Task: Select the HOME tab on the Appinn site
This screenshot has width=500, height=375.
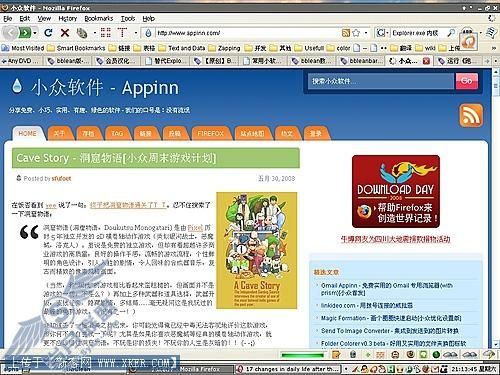Action: click(x=27, y=134)
